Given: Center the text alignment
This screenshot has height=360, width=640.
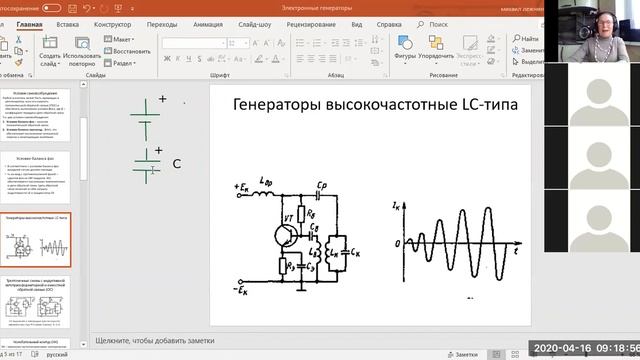Looking at the screenshot, I should click(311, 59).
